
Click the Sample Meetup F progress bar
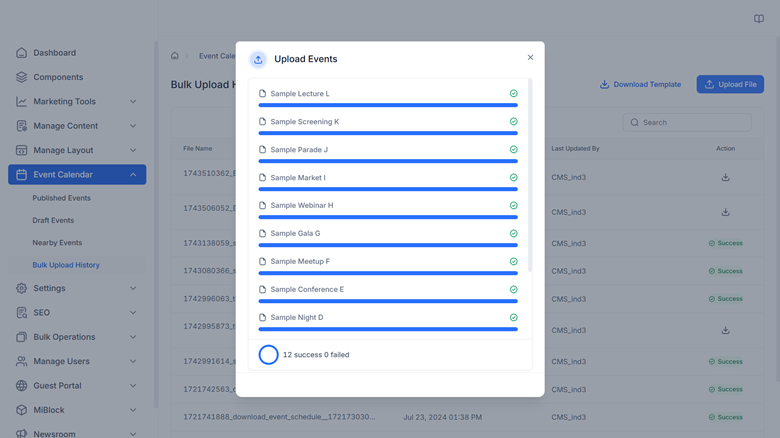388,273
